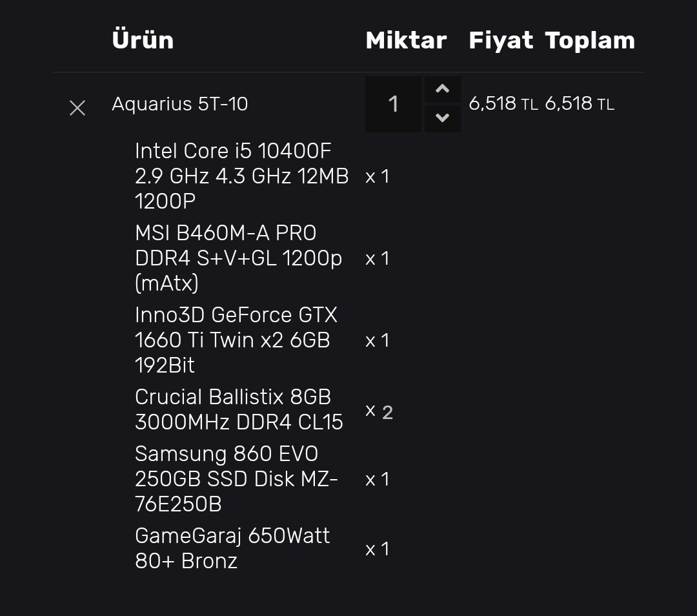Click the quantity input field showing 1

pos(393,104)
